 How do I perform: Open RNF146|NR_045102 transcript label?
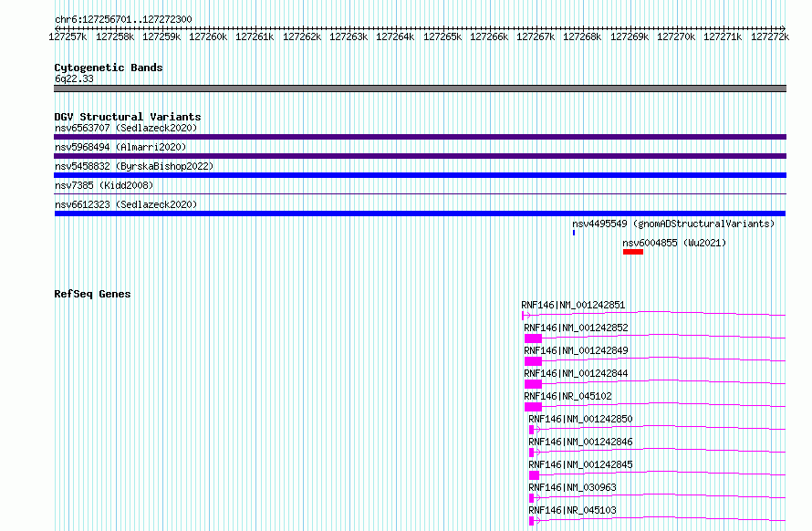pyautogui.click(x=567, y=396)
